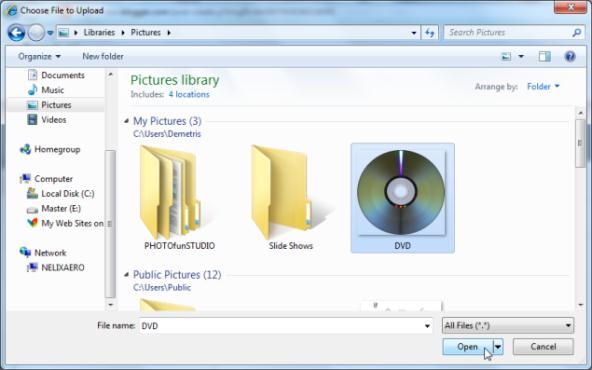Select Videos in navigation pane
592x370 pixels.
tap(55, 120)
